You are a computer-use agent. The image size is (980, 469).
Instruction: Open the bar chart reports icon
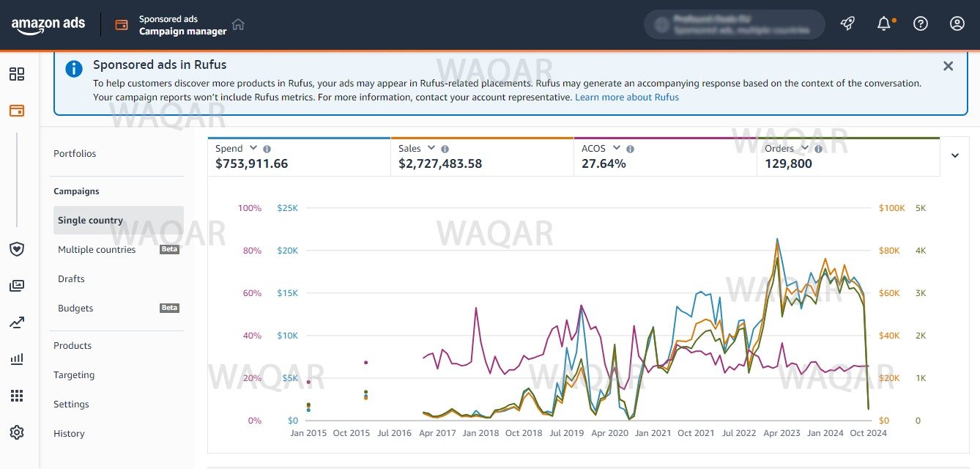pyautogui.click(x=17, y=359)
